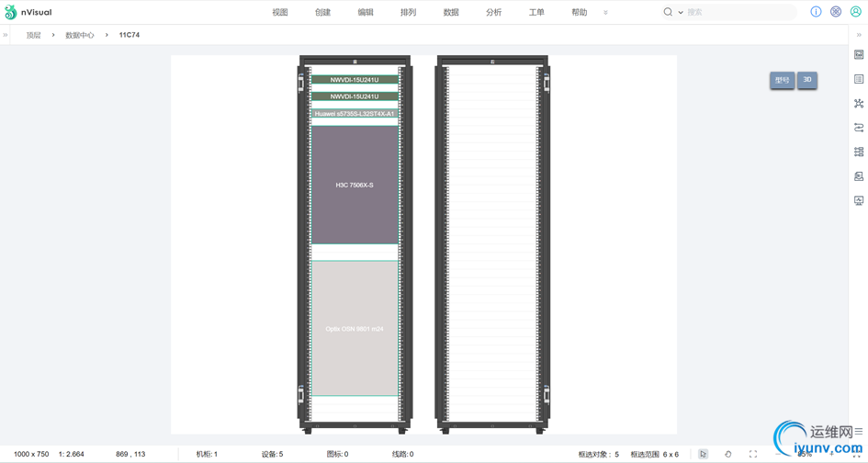Open the 工单 menu
The height and width of the screenshot is (463, 868).
pos(536,12)
